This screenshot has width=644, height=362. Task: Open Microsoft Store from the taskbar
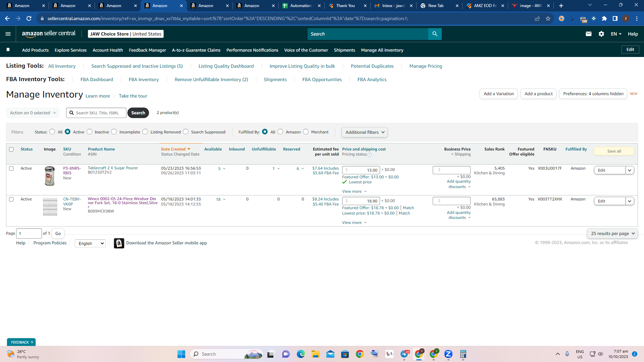point(345,354)
